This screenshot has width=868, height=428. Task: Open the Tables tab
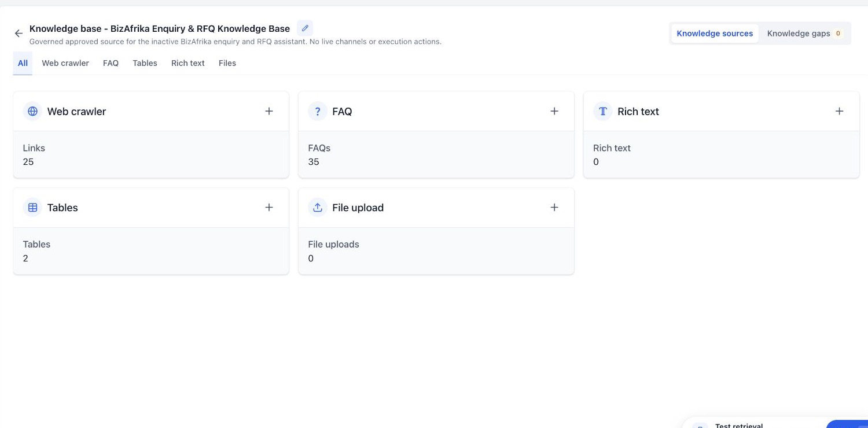click(145, 63)
